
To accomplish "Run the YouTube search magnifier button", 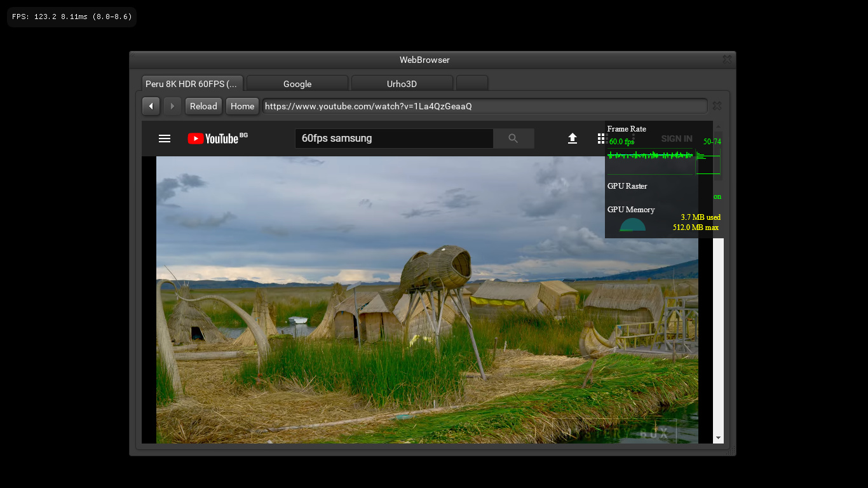I will point(513,139).
